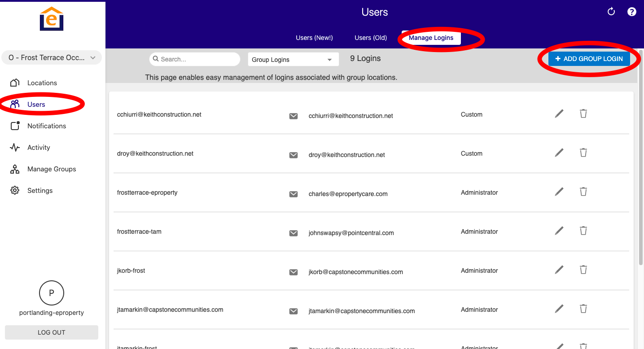Click trash for jtamarkin@capstonecommunities.com login

pos(583,309)
